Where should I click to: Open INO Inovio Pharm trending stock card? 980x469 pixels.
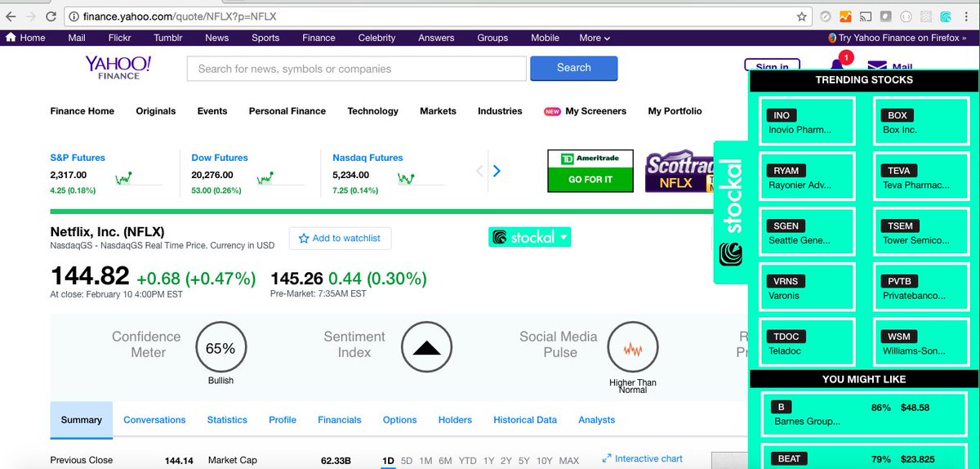click(x=807, y=121)
